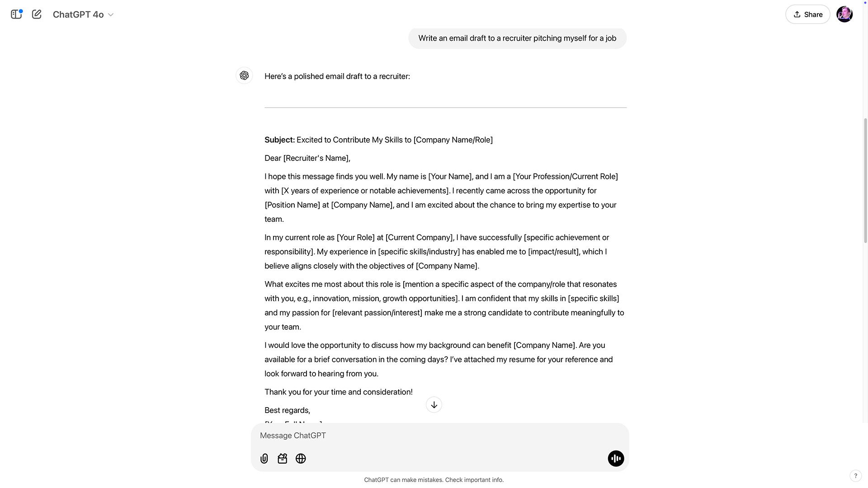Click the user profile avatar icon
868x488 pixels.
[x=845, y=14]
